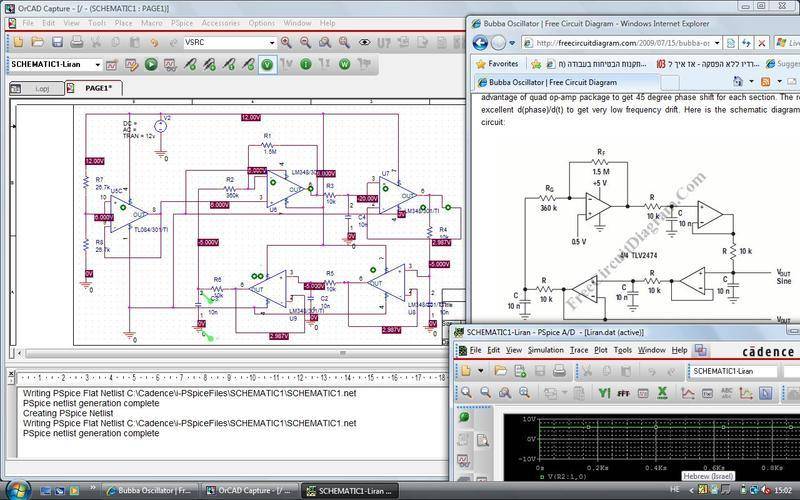Toggle current bias display (green I button)
This screenshot has height=500, width=800.
(x=306, y=64)
